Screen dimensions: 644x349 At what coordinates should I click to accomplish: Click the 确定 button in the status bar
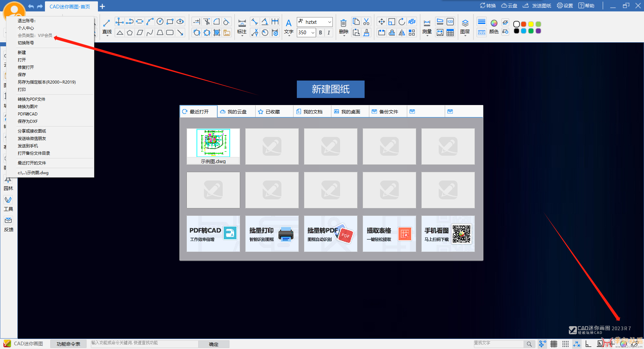click(214, 344)
